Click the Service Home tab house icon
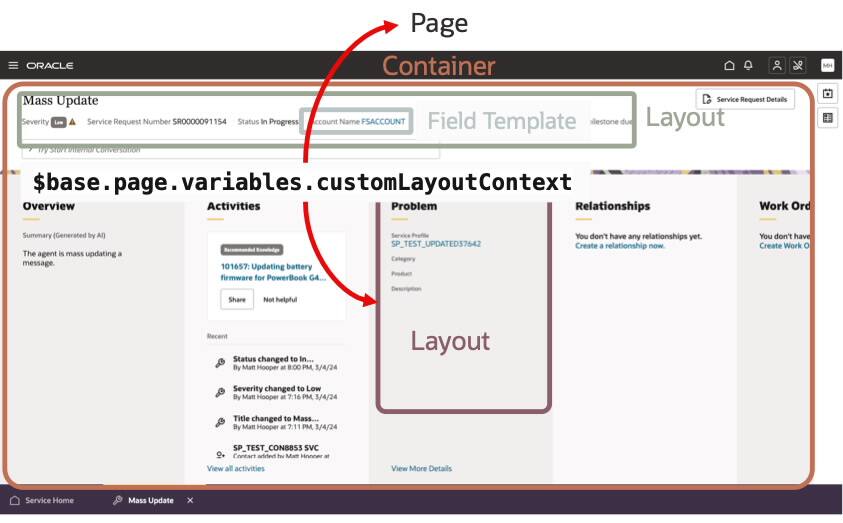843x523 pixels. 15,500
